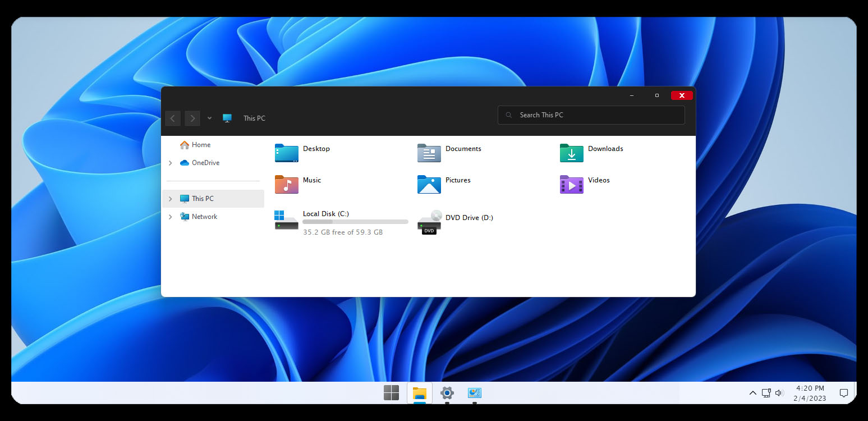Open the Windows Start menu

pyautogui.click(x=391, y=393)
